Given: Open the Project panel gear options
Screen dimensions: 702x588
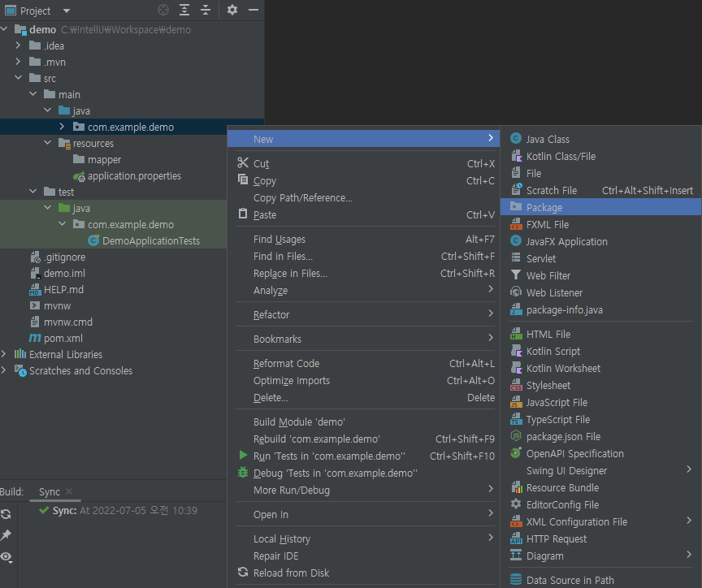Looking at the screenshot, I should pos(232,10).
